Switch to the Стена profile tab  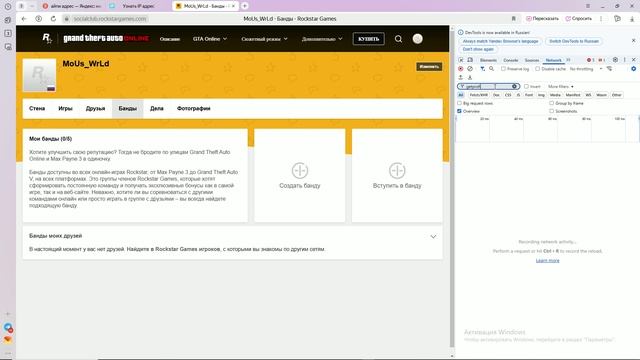pyautogui.click(x=37, y=109)
